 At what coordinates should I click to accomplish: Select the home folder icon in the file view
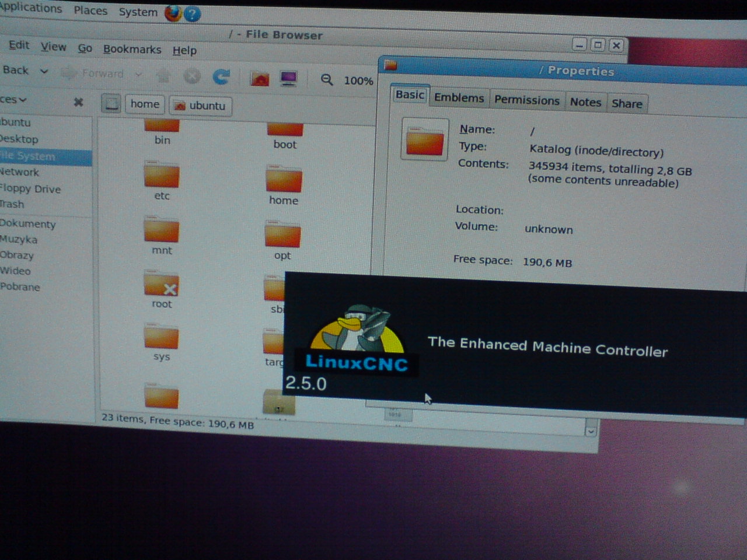284,179
